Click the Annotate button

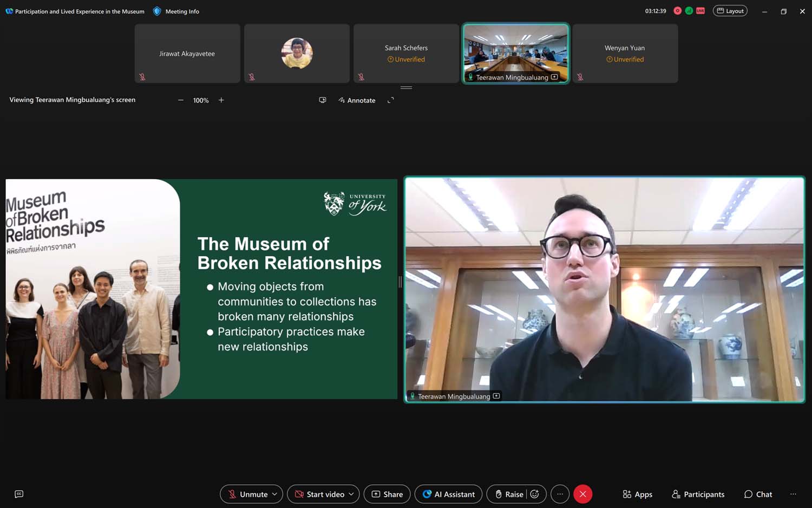pos(357,100)
